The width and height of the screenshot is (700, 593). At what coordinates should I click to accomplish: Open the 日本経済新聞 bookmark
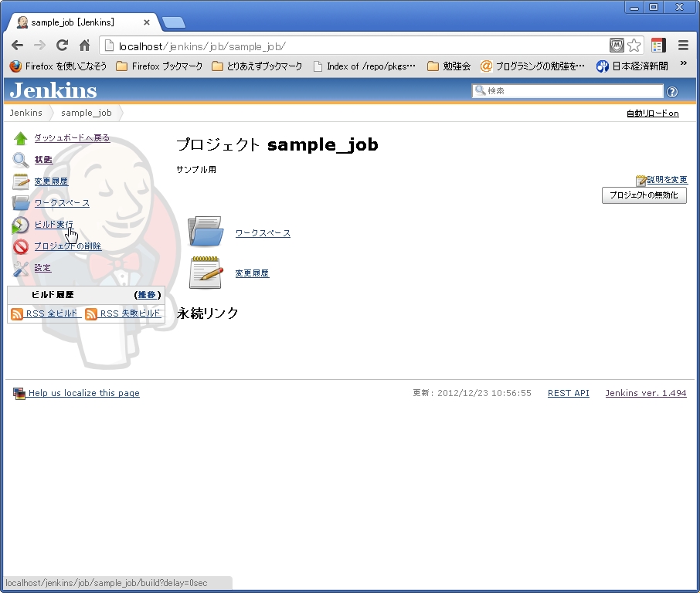point(632,66)
